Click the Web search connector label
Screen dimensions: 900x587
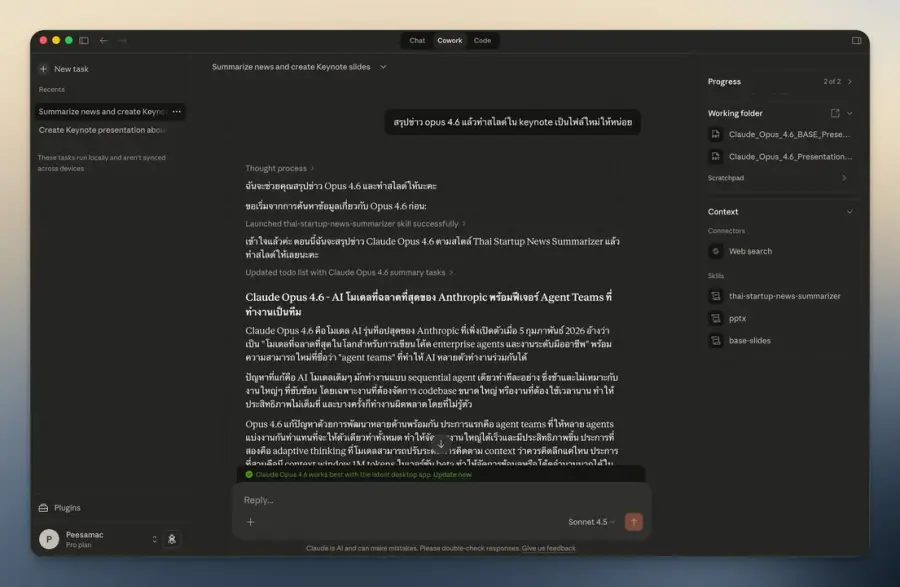[750, 251]
